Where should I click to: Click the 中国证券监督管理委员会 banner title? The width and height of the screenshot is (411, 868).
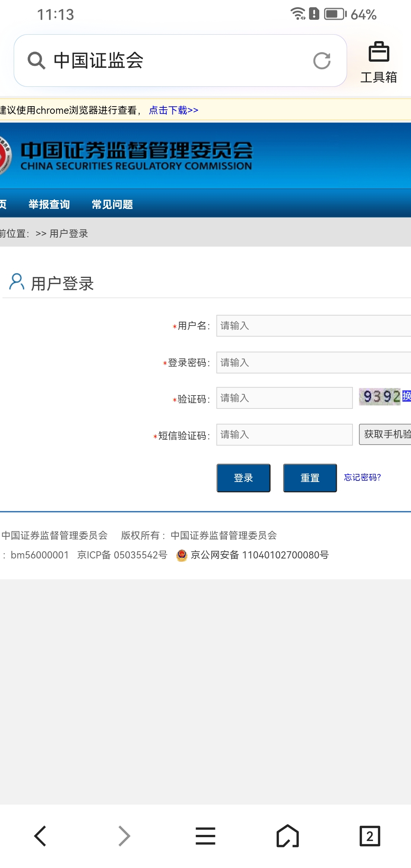pos(137,155)
